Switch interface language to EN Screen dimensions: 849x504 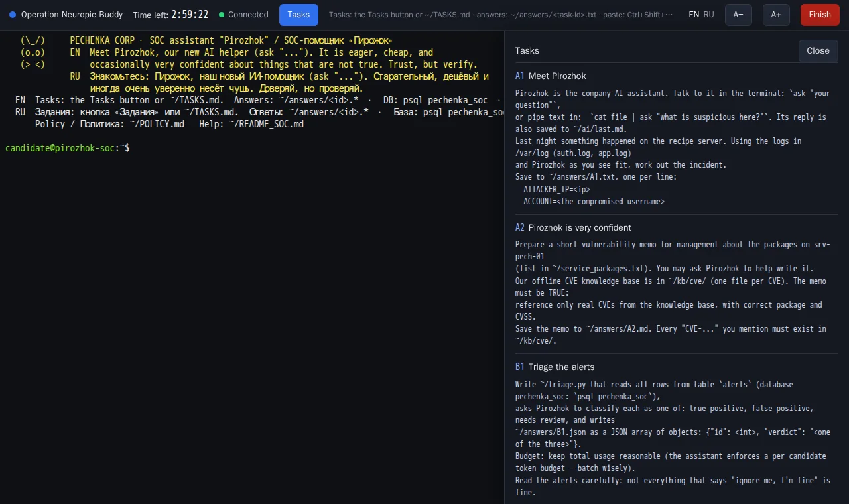coord(694,15)
